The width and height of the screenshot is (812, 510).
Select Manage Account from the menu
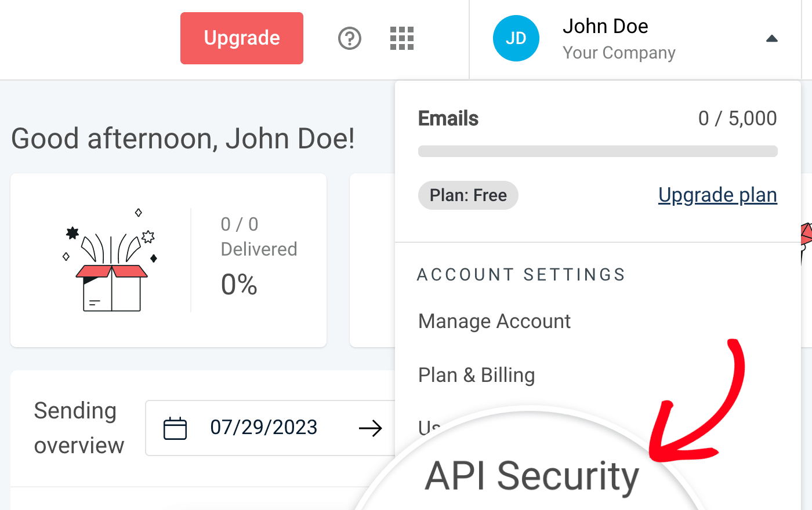pos(494,321)
